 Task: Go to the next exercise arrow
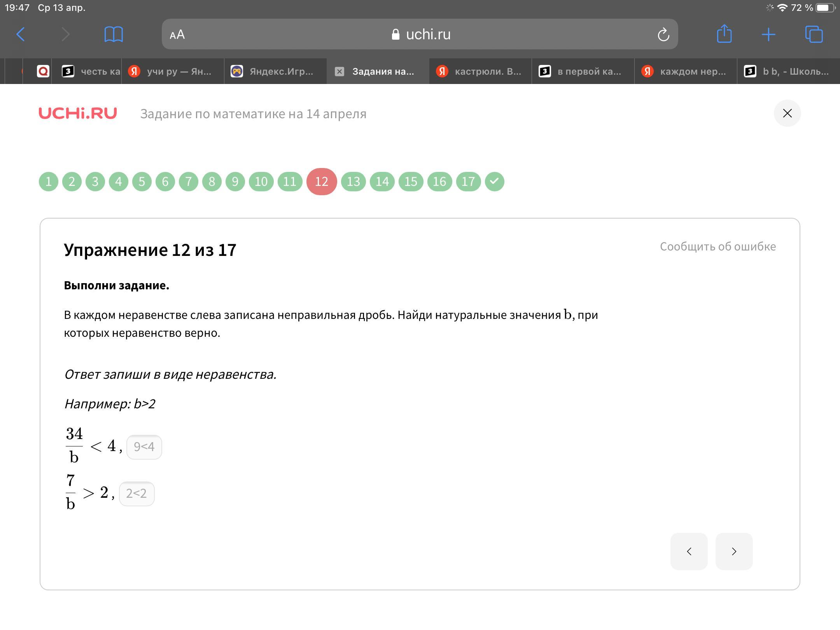coord(734,551)
